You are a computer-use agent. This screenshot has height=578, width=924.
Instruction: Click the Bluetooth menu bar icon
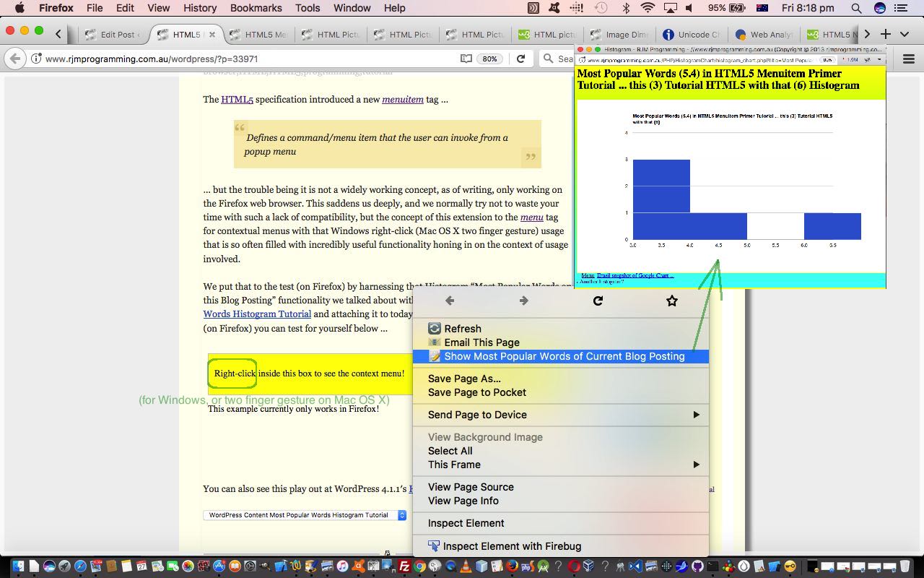coord(626,8)
